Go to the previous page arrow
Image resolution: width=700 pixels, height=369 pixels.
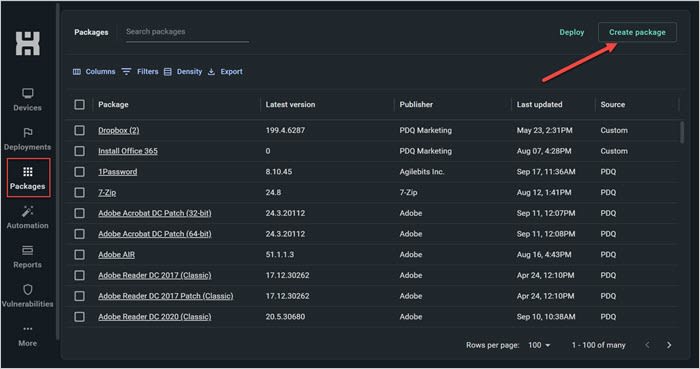click(x=647, y=345)
